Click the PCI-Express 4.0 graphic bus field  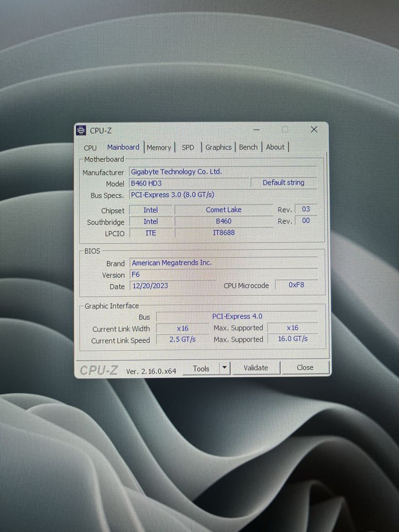tap(237, 317)
